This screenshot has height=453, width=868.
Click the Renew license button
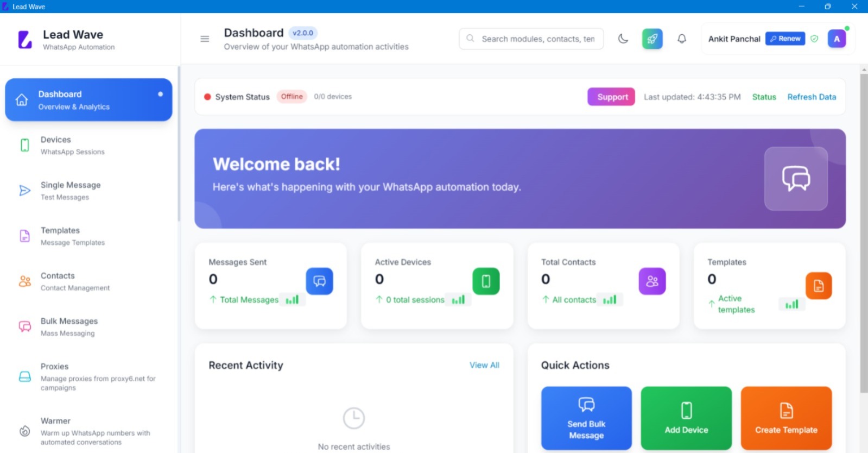(x=785, y=39)
